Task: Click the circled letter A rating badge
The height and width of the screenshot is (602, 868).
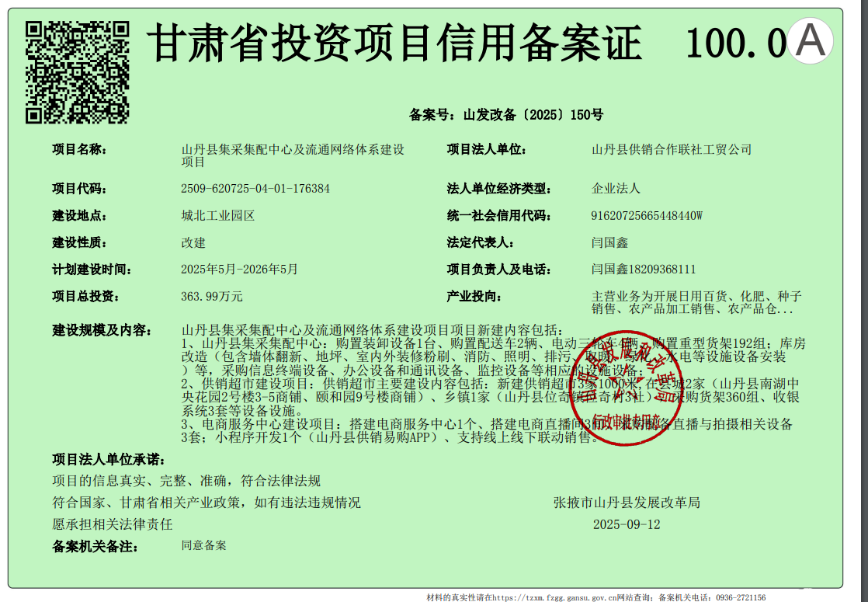Action: [x=810, y=41]
